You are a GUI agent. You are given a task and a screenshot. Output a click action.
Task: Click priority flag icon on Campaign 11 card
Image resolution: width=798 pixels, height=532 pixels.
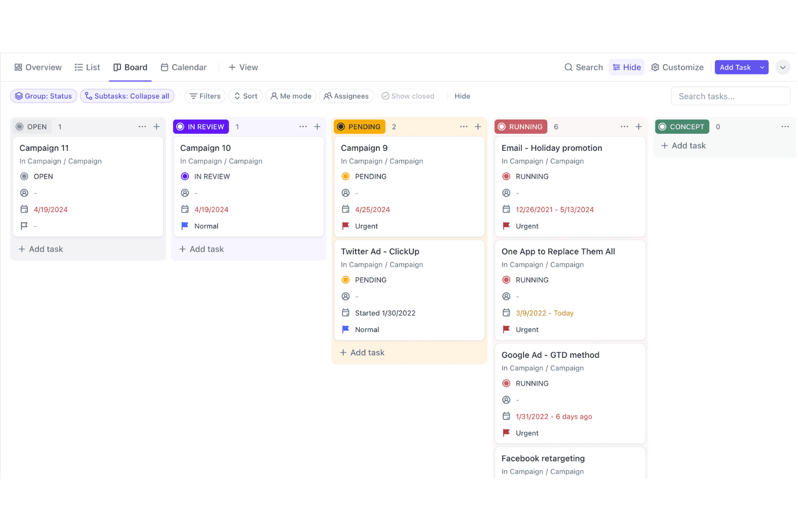point(24,226)
